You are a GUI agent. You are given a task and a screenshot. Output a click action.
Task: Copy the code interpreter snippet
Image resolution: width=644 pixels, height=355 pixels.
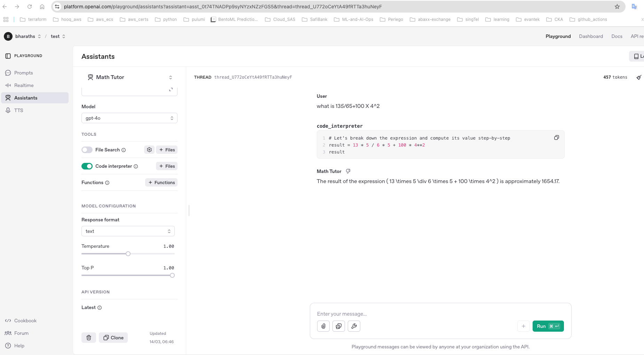point(557,137)
